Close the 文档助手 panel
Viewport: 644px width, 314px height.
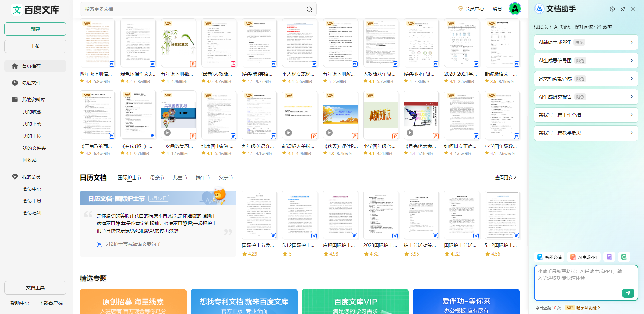click(x=633, y=9)
